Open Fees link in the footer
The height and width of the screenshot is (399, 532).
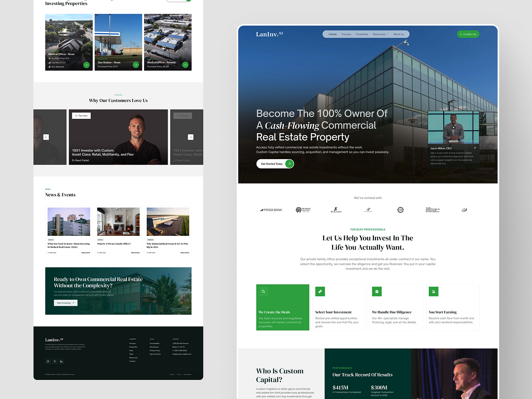pos(131,351)
